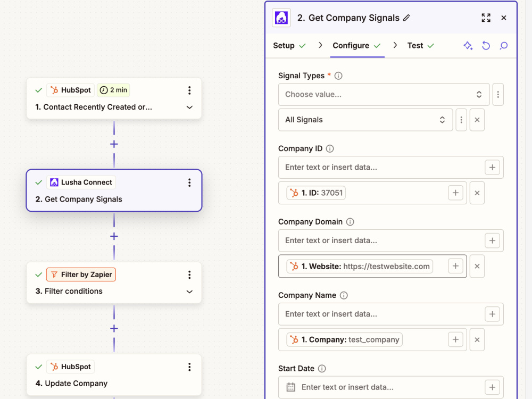Image resolution: width=532 pixels, height=399 pixels.
Task: Expand the panel with fullscreen icon
Action: tap(486, 18)
